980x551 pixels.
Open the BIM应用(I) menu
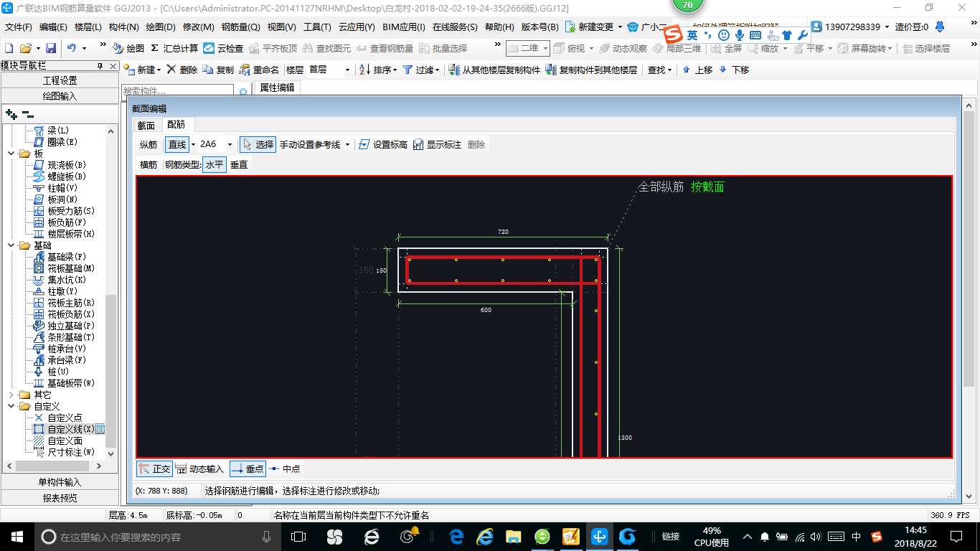point(404,27)
